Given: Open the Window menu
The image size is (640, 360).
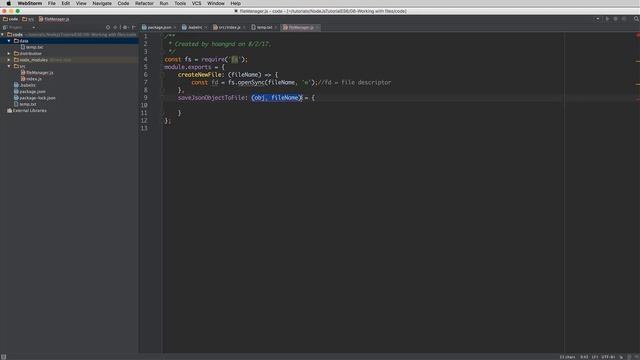Looking at the screenshot, I should [216, 3].
